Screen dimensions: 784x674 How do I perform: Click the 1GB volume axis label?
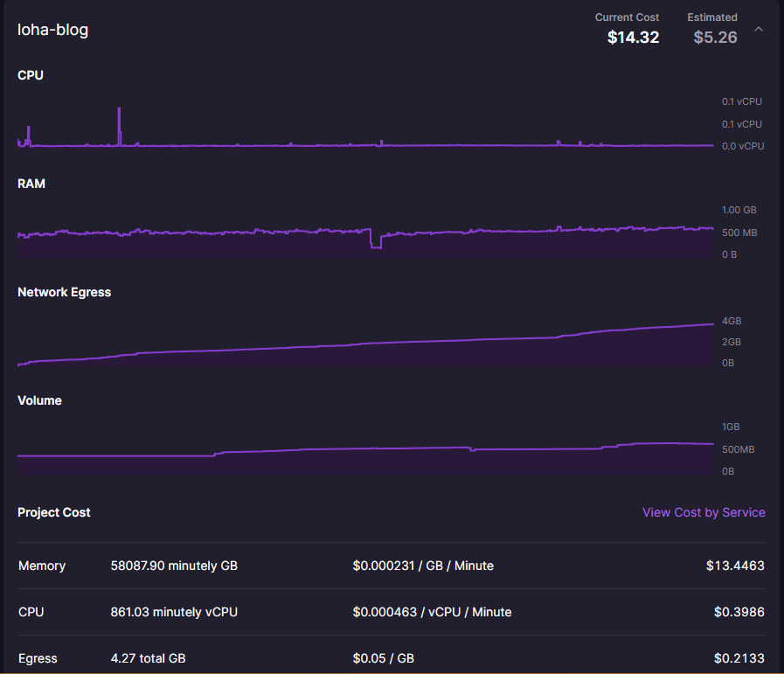731,427
